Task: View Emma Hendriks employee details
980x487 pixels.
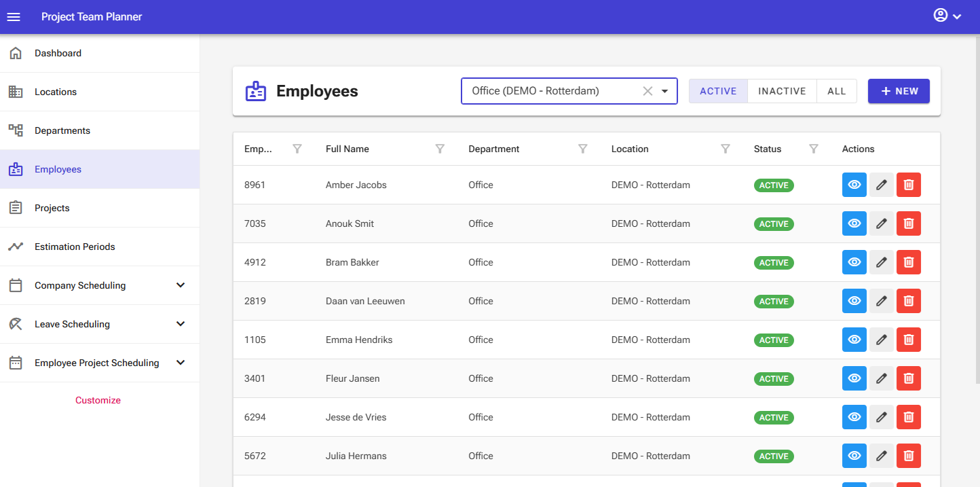Action: click(x=854, y=340)
